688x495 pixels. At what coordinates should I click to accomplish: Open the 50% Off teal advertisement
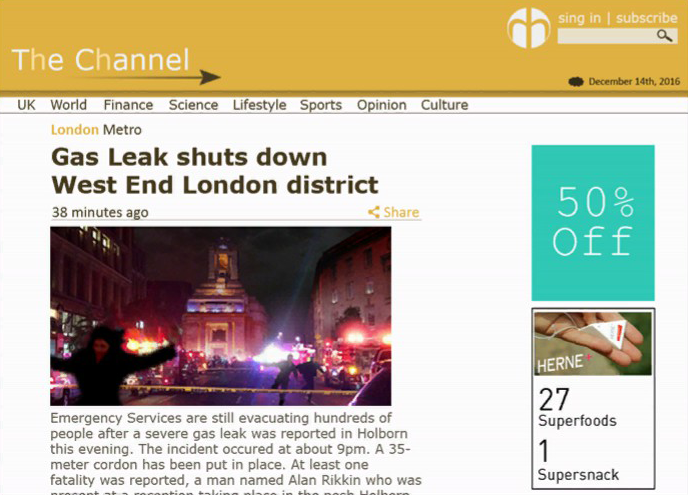click(593, 223)
